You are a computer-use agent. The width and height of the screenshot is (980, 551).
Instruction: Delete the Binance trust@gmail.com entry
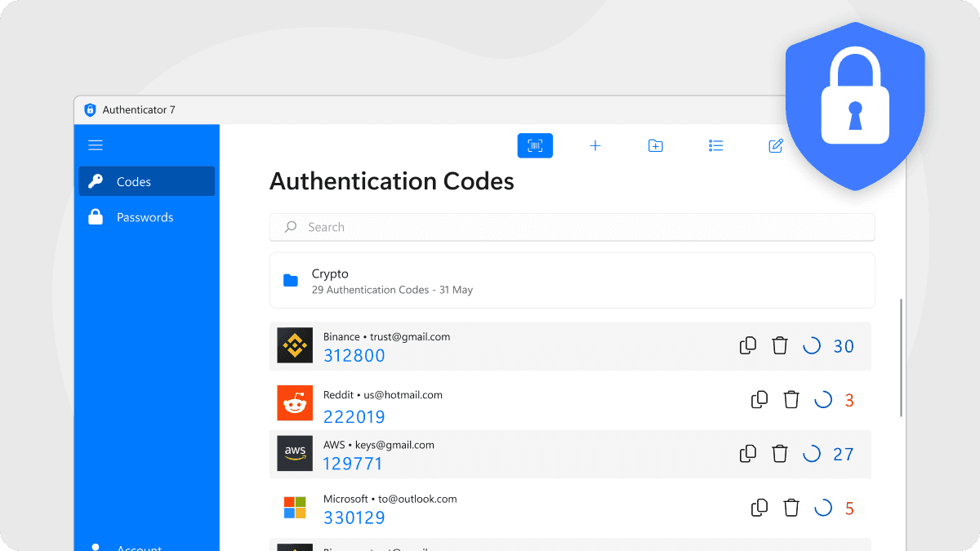click(780, 345)
